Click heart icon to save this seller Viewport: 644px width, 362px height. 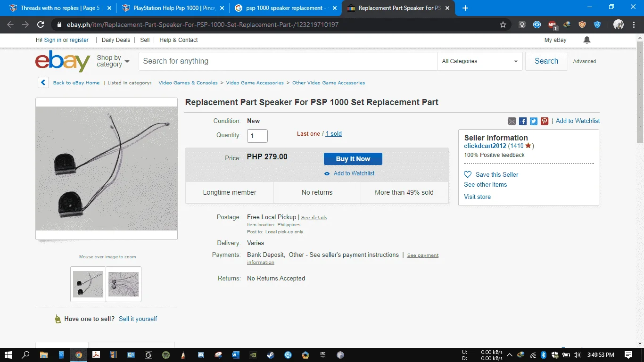click(468, 174)
